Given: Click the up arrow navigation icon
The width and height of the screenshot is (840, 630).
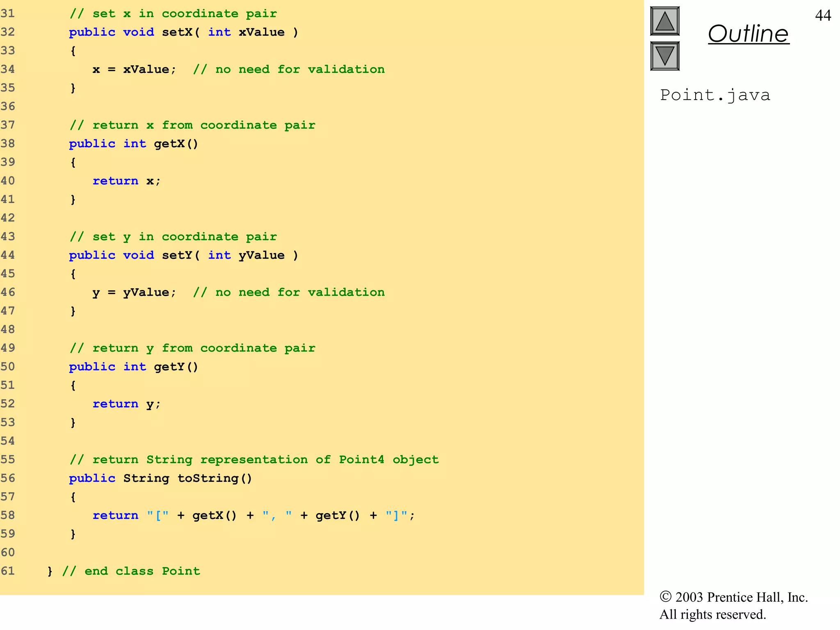Looking at the screenshot, I should point(664,21).
